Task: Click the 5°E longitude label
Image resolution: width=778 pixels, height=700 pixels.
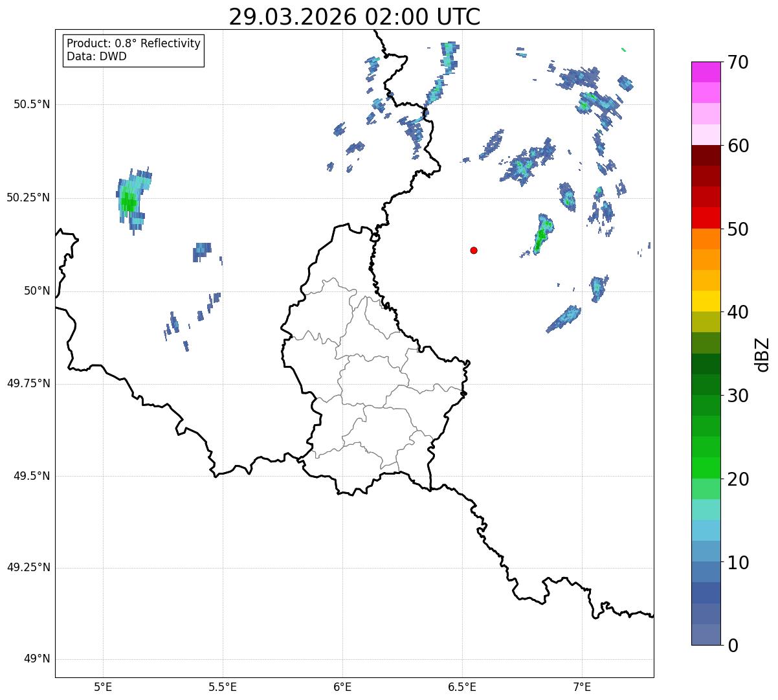Action: (x=103, y=686)
